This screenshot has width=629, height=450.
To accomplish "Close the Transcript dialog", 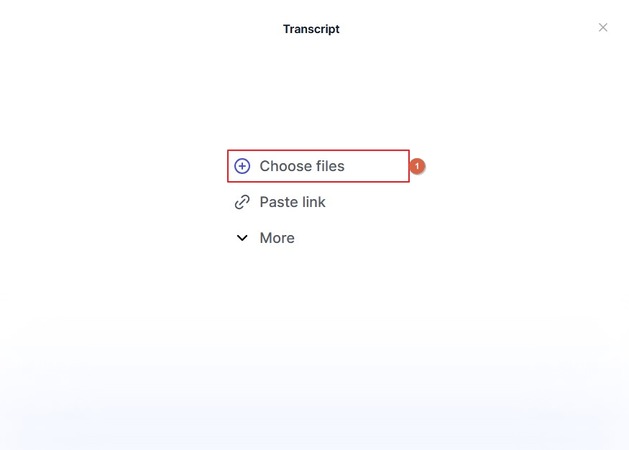I will click(603, 28).
